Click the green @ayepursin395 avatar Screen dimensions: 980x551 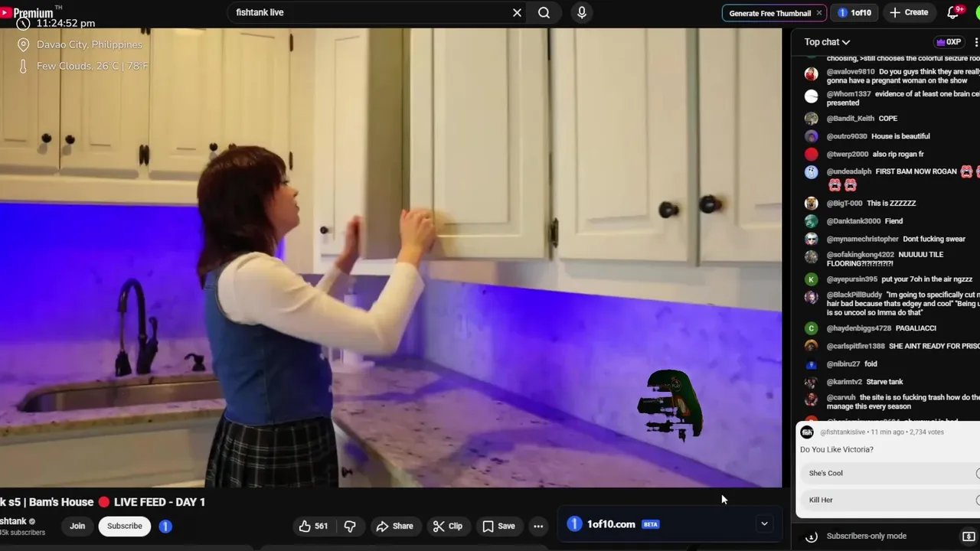tap(811, 279)
